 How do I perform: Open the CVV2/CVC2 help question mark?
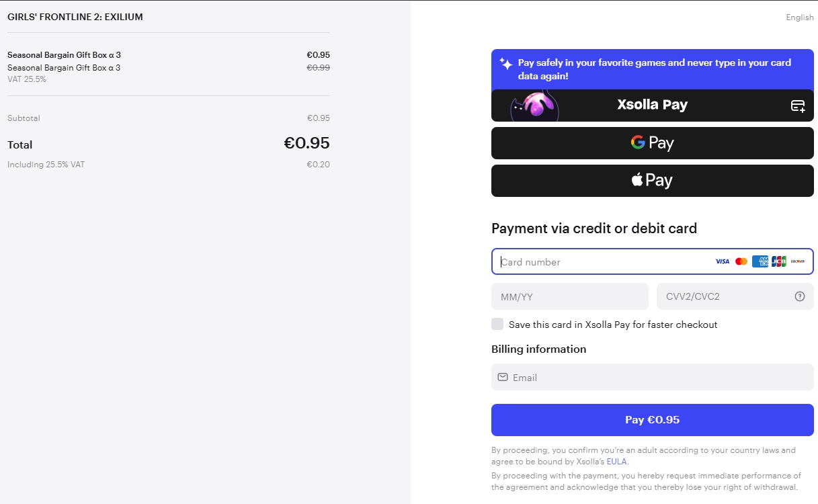(800, 296)
